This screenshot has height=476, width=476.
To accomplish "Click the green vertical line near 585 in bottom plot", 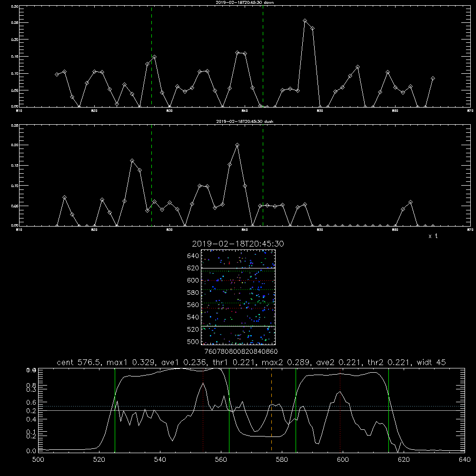I will click(296, 410).
